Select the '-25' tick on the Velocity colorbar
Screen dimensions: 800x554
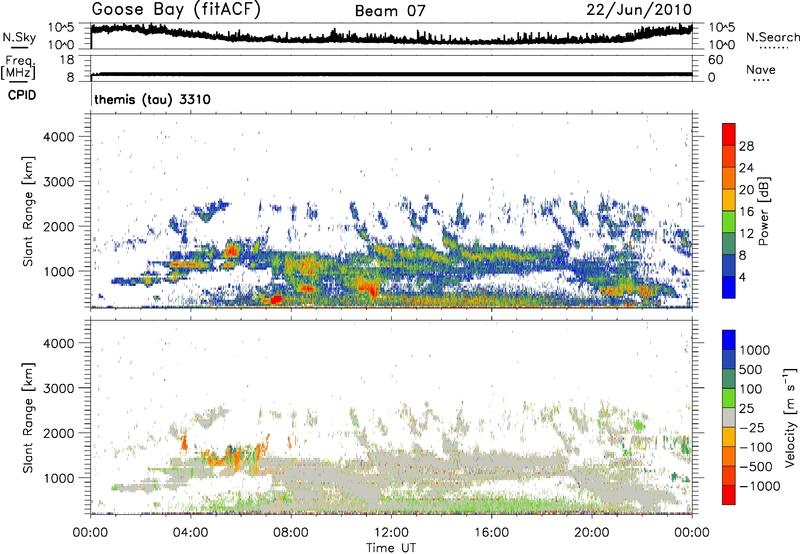point(752,427)
